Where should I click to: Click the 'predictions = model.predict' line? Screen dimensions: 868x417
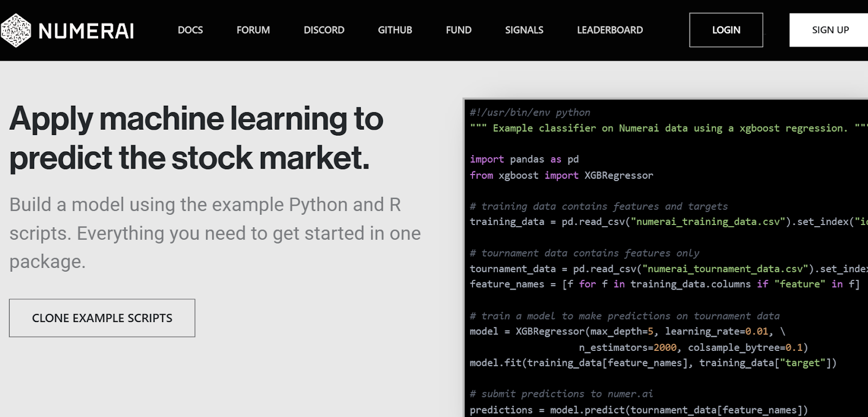(x=639, y=410)
